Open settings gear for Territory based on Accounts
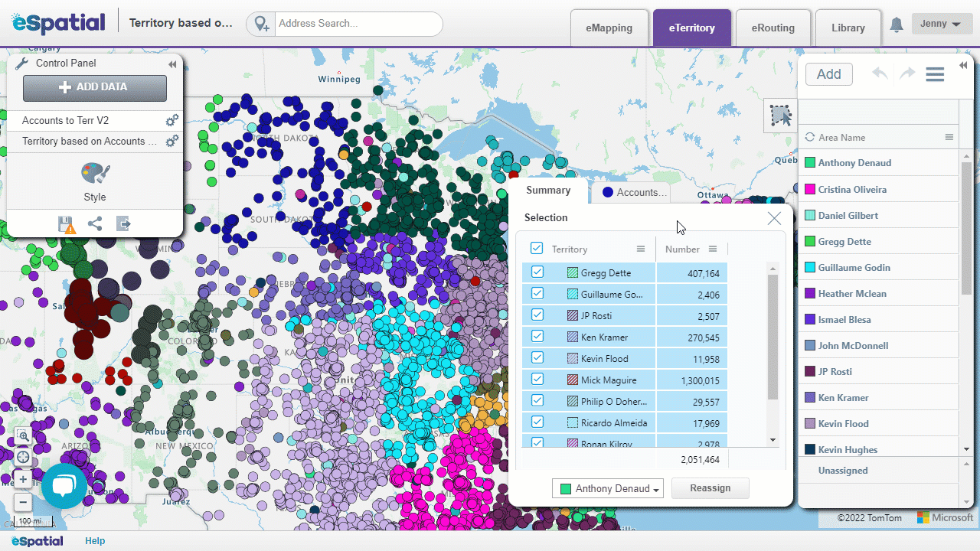This screenshot has width=980, height=551. (172, 141)
